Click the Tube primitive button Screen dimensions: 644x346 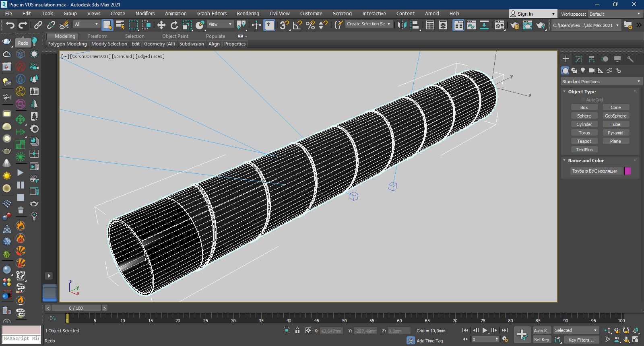(615, 124)
